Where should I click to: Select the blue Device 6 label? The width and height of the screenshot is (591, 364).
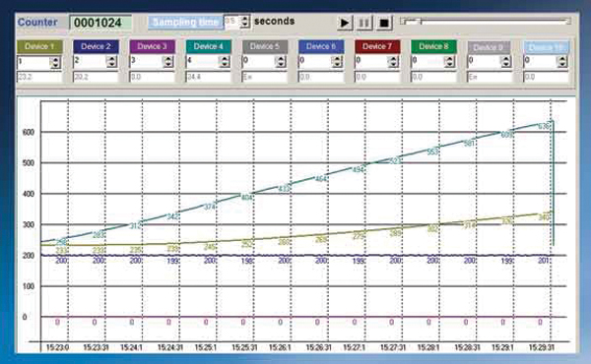(x=321, y=46)
